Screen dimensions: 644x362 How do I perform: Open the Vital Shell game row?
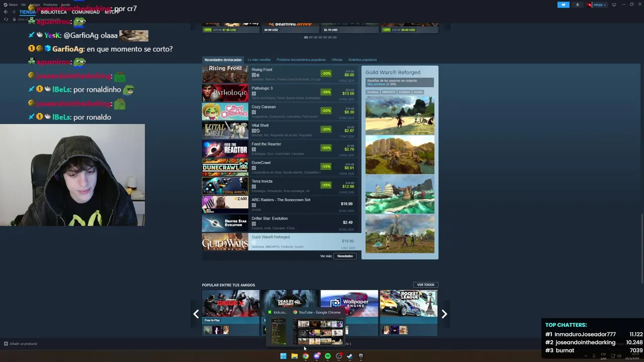[x=281, y=130]
